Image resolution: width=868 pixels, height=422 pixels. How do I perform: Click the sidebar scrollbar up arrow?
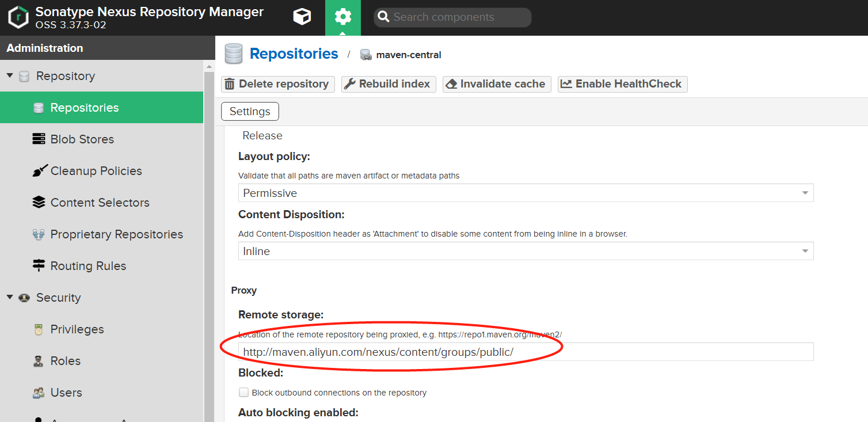point(209,67)
